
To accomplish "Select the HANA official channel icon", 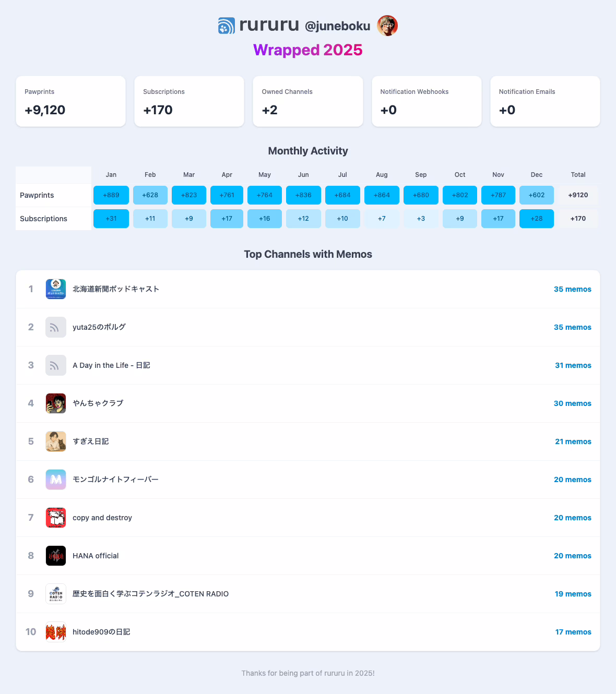I will click(x=56, y=556).
